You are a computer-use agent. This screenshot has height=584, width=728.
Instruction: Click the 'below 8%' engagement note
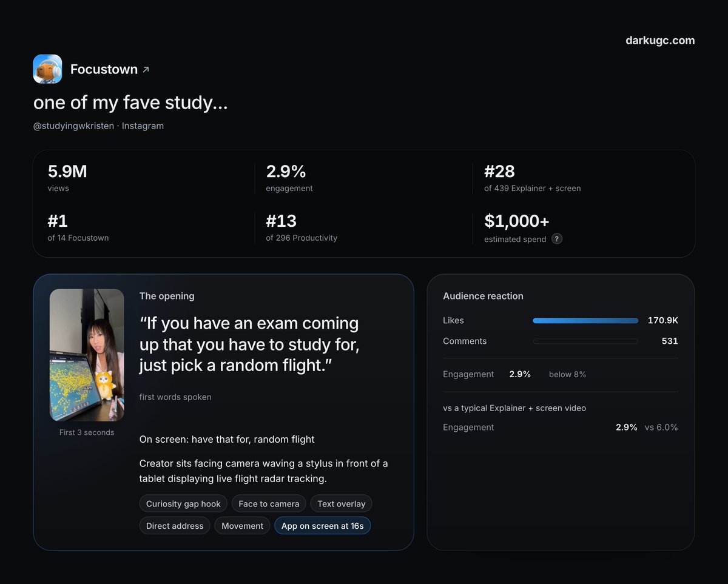[567, 374]
